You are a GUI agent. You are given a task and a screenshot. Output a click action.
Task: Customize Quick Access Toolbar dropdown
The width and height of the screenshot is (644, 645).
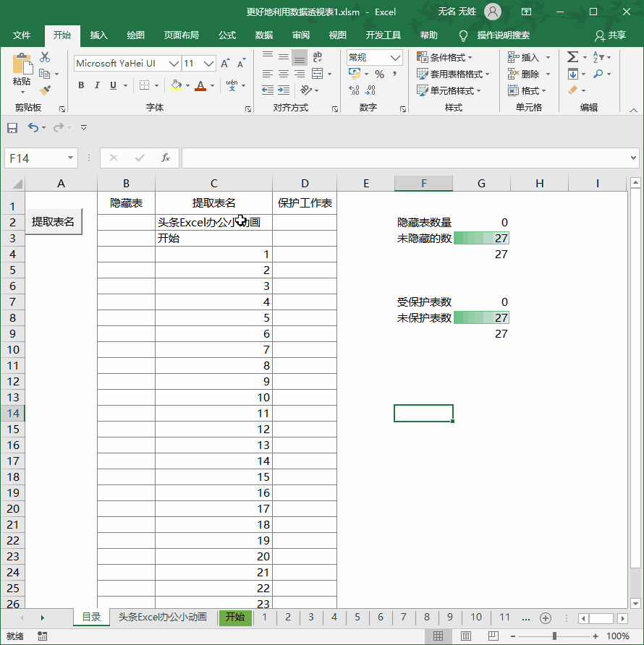84,127
